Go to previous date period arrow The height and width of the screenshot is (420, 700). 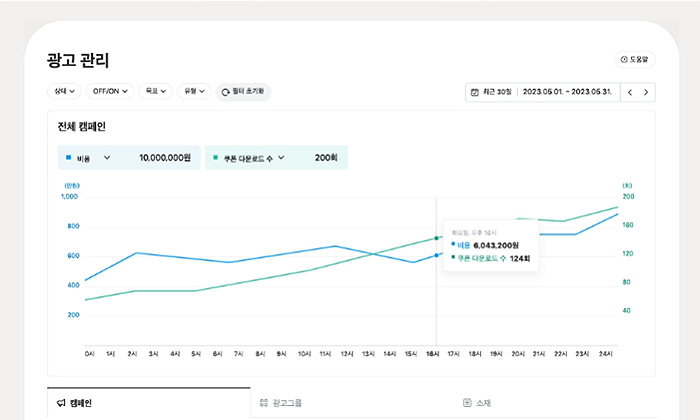(x=630, y=92)
